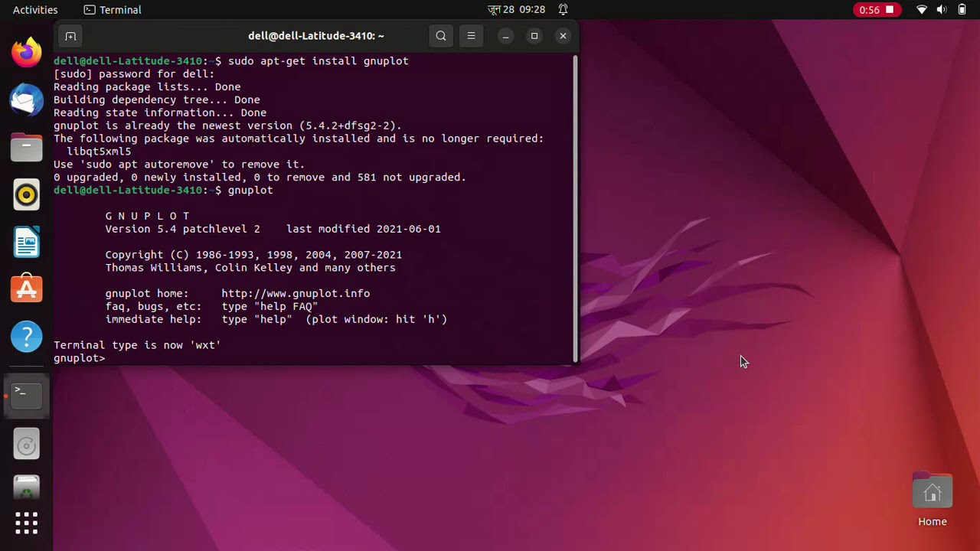The image size is (980, 551).
Task: Click the 'Use sudo apt autoremove' line
Action: [x=179, y=165]
